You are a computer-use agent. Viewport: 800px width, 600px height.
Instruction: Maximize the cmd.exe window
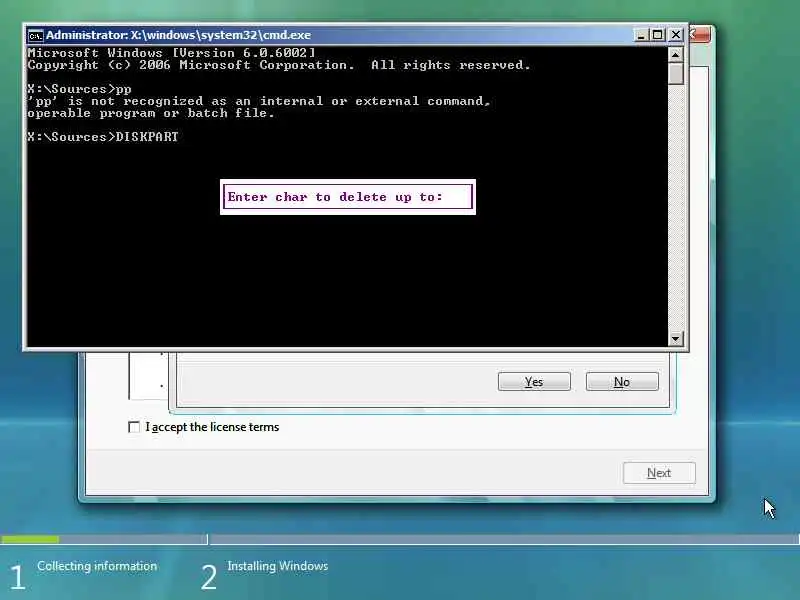(x=658, y=35)
